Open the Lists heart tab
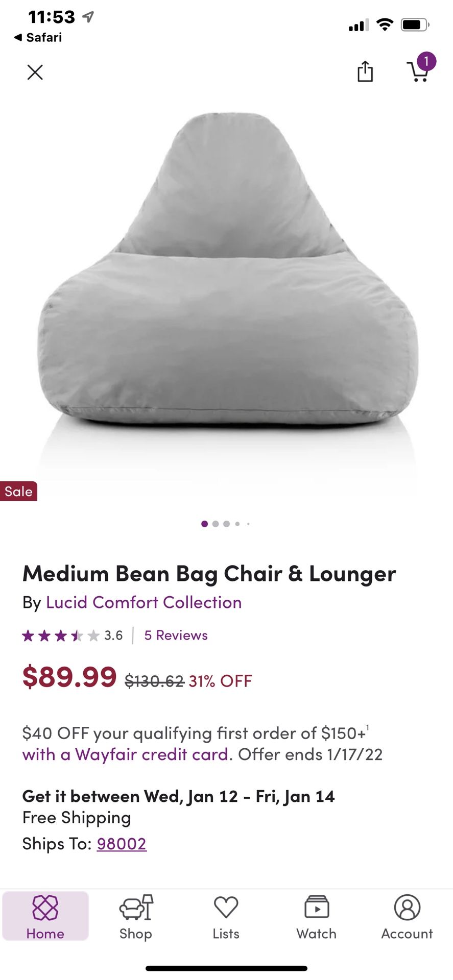This screenshot has height=980, width=453. (x=226, y=917)
